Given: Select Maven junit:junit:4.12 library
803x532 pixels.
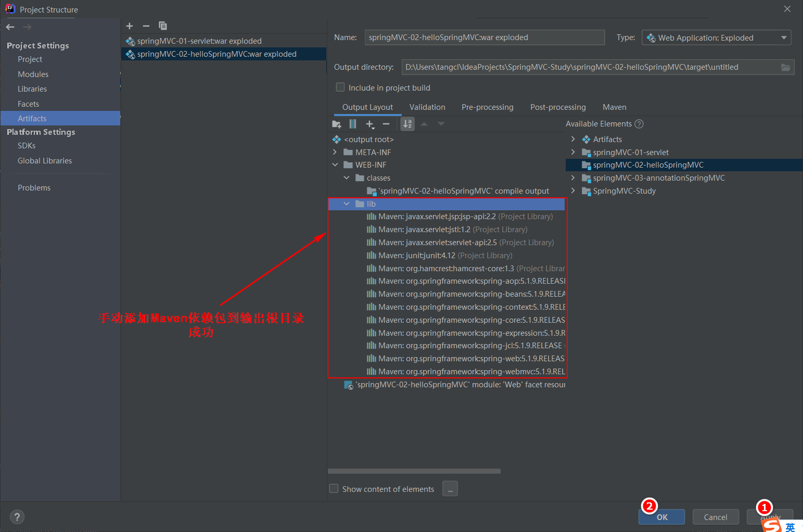Looking at the screenshot, I should 440,256.
